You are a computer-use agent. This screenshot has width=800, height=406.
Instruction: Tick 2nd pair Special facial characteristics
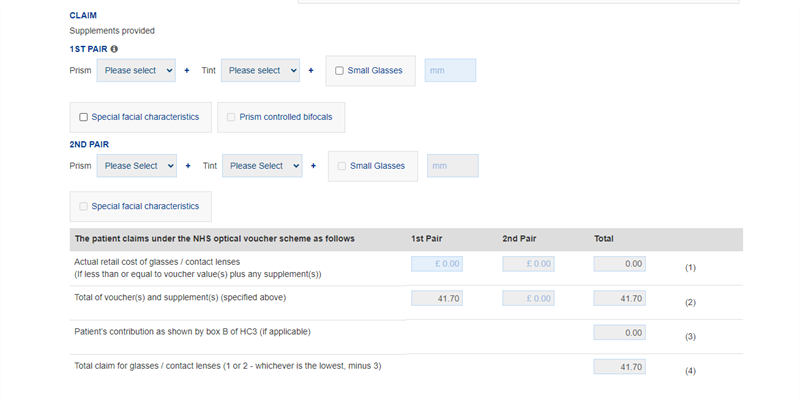click(x=84, y=207)
